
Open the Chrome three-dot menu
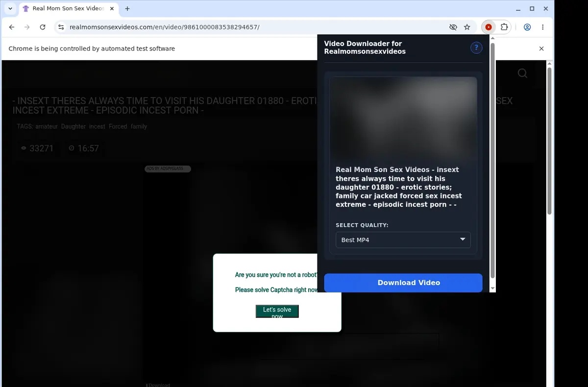(543, 27)
